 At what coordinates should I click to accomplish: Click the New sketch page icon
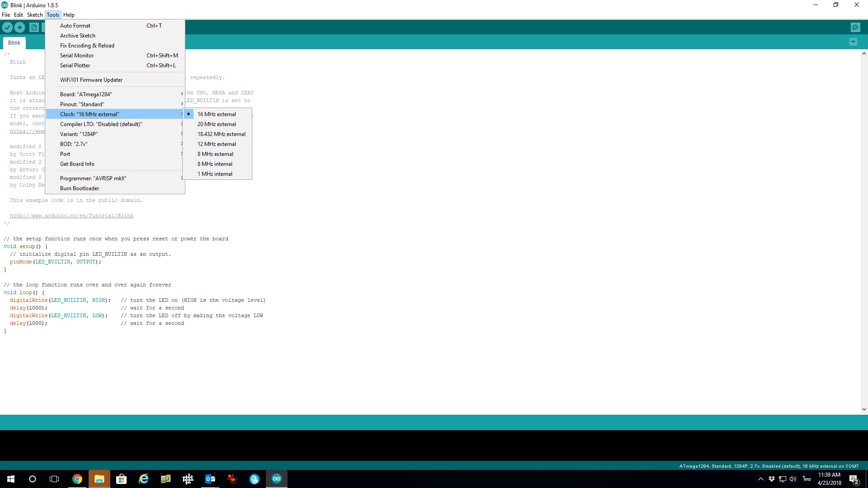pyautogui.click(x=34, y=28)
